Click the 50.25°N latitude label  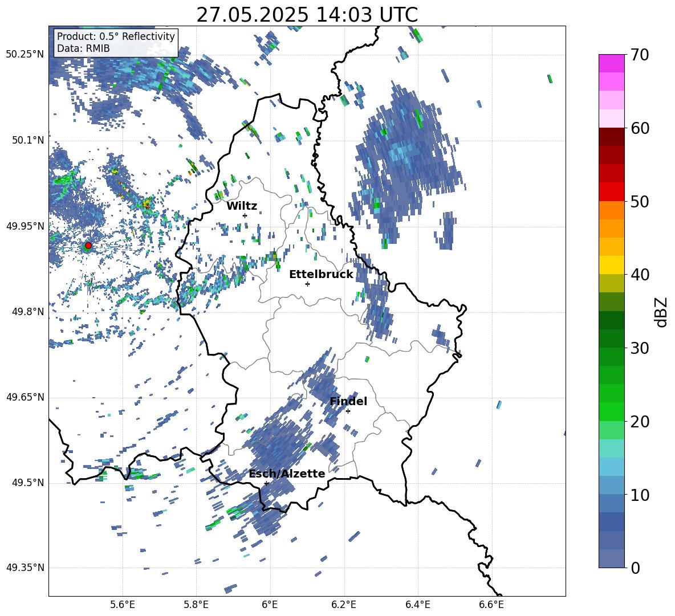[x=25, y=55]
